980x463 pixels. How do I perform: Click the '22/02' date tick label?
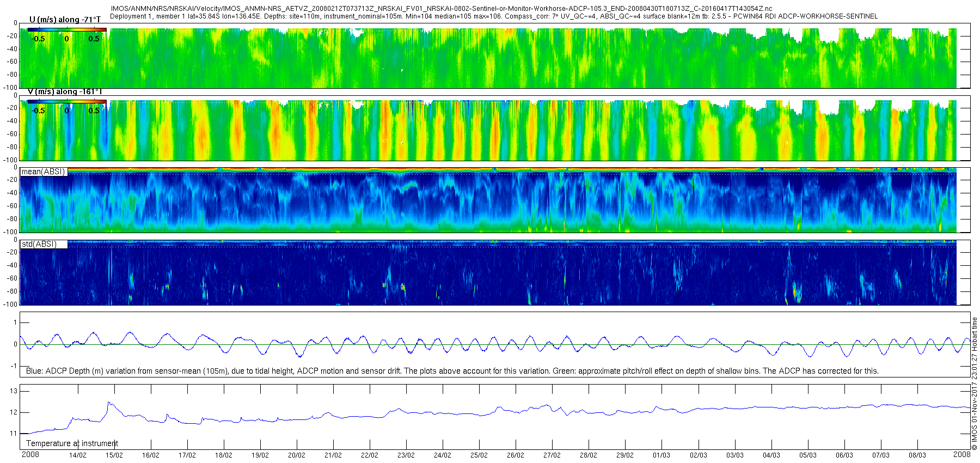(x=370, y=455)
